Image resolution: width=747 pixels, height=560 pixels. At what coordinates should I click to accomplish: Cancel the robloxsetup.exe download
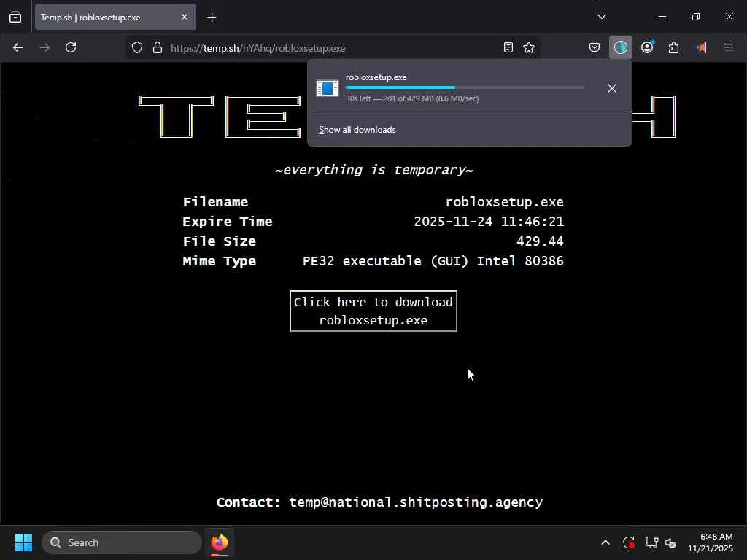[x=612, y=88]
